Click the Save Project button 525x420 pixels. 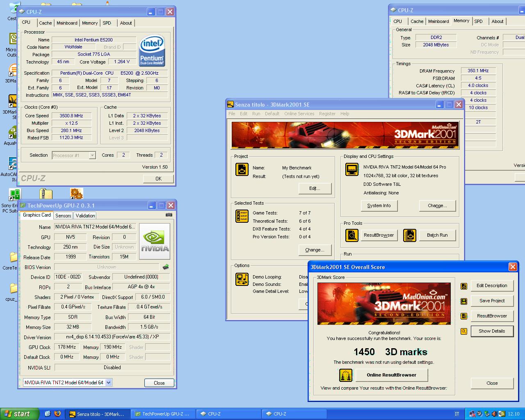(492, 301)
